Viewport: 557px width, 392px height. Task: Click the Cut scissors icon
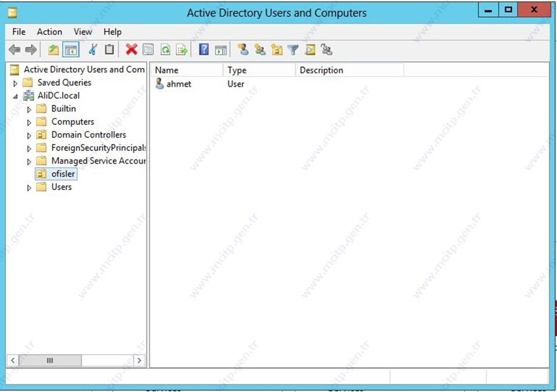tap(93, 50)
